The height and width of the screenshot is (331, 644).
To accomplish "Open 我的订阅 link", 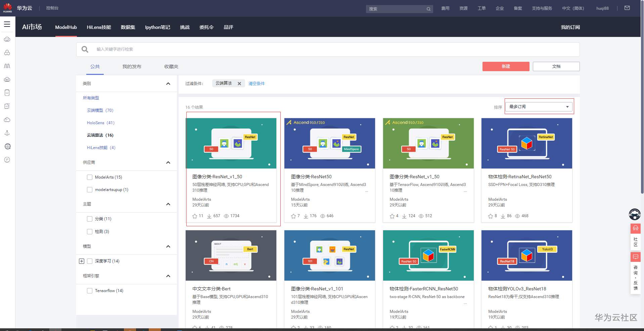I will 570,27.
